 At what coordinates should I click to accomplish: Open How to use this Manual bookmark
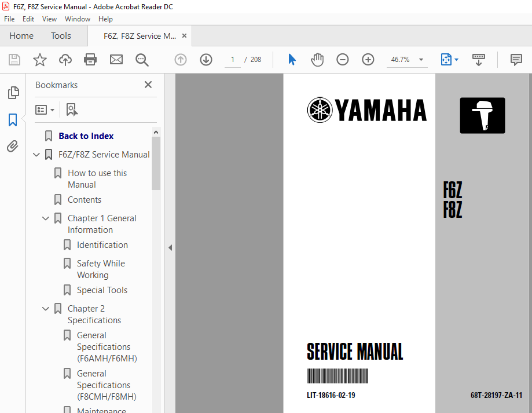(x=97, y=179)
